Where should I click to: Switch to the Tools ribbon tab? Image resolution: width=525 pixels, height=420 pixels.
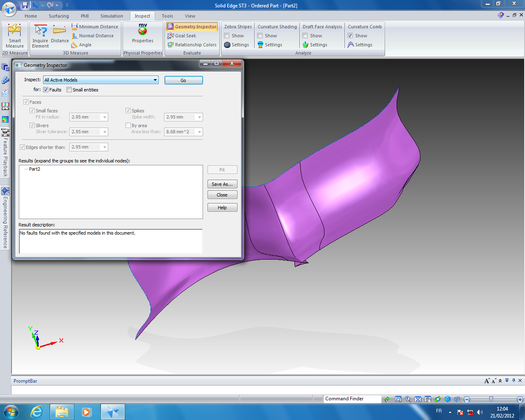coord(167,16)
